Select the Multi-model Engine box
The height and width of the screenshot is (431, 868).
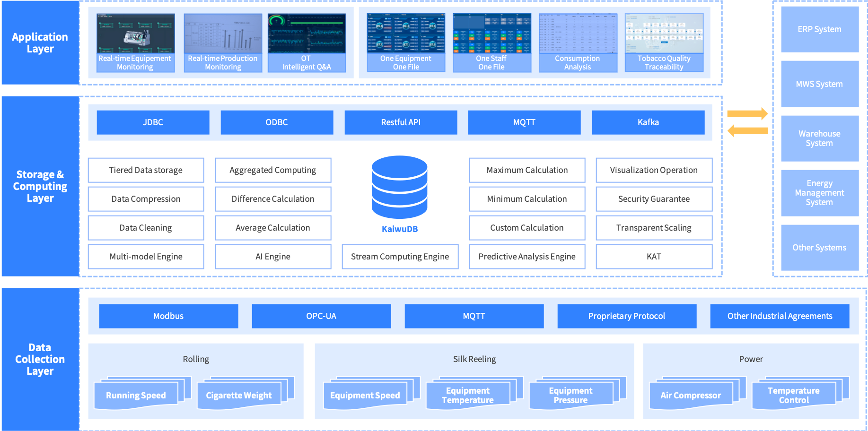point(146,257)
